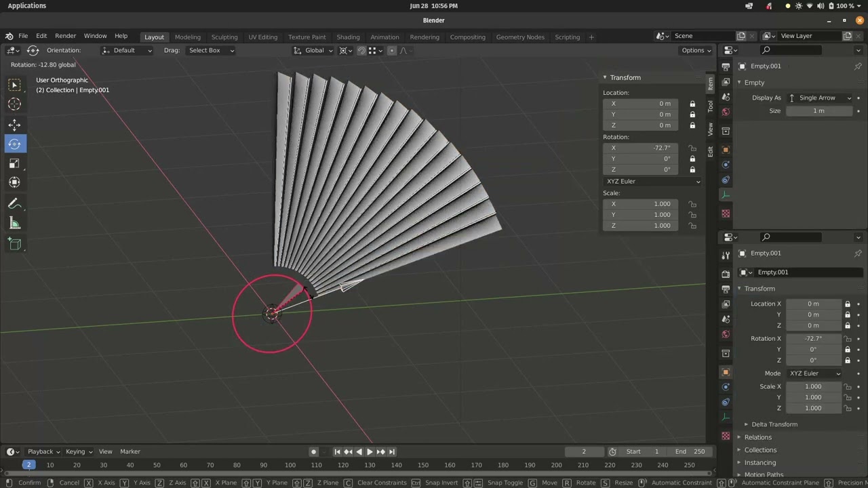Play the animation forward in the timeline

[370, 451]
